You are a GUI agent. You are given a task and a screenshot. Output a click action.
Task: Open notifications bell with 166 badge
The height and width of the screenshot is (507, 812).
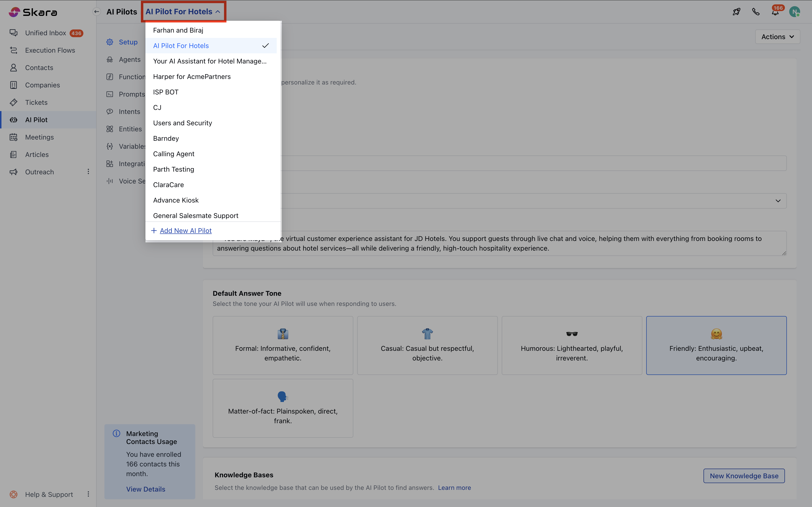[x=775, y=12]
